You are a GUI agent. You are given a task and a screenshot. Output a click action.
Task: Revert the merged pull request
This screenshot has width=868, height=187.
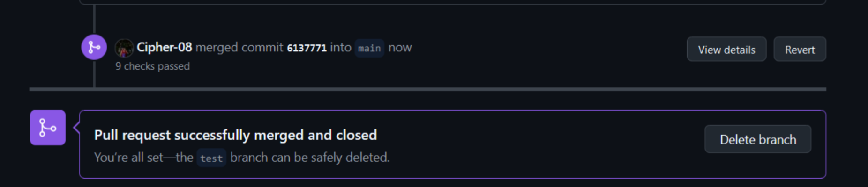(800, 49)
